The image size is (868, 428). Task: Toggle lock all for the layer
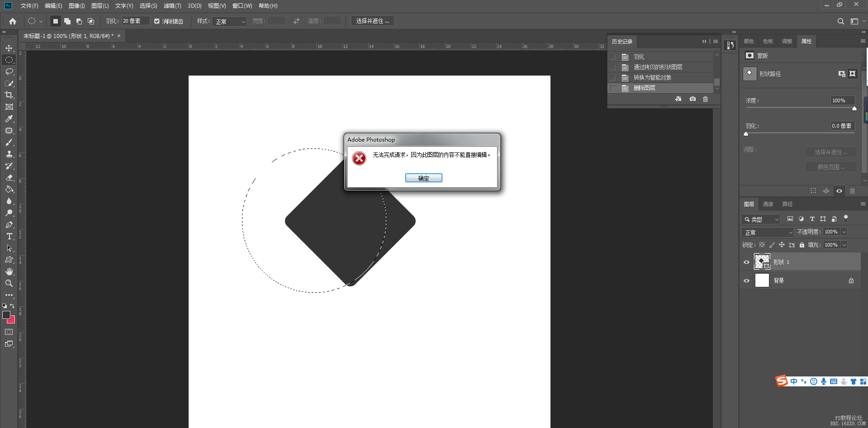802,245
